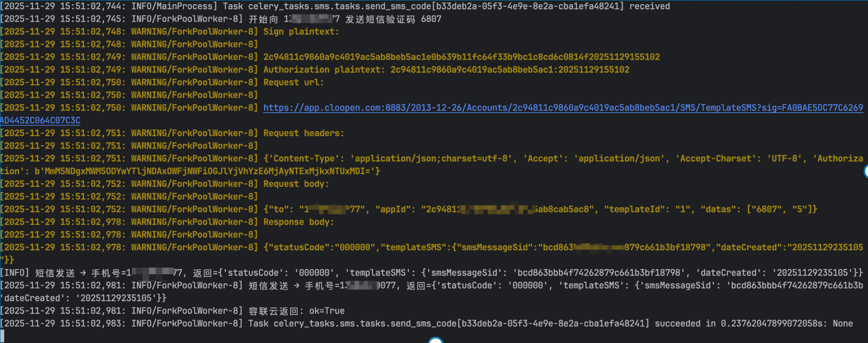Click the 'Response body:' log label

[298, 222]
